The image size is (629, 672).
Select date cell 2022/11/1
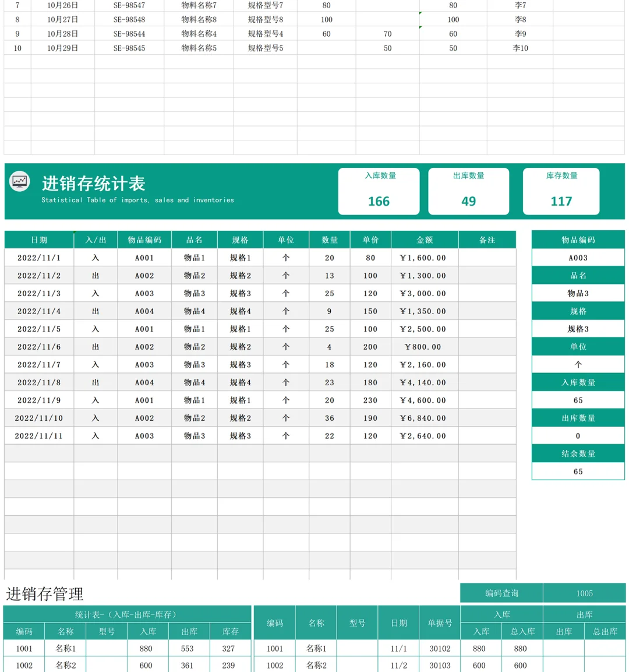pos(39,258)
